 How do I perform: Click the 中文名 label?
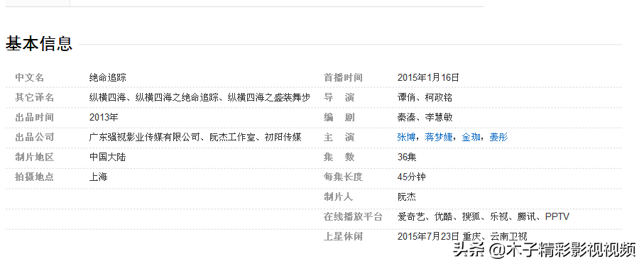pyautogui.click(x=30, y=77)
